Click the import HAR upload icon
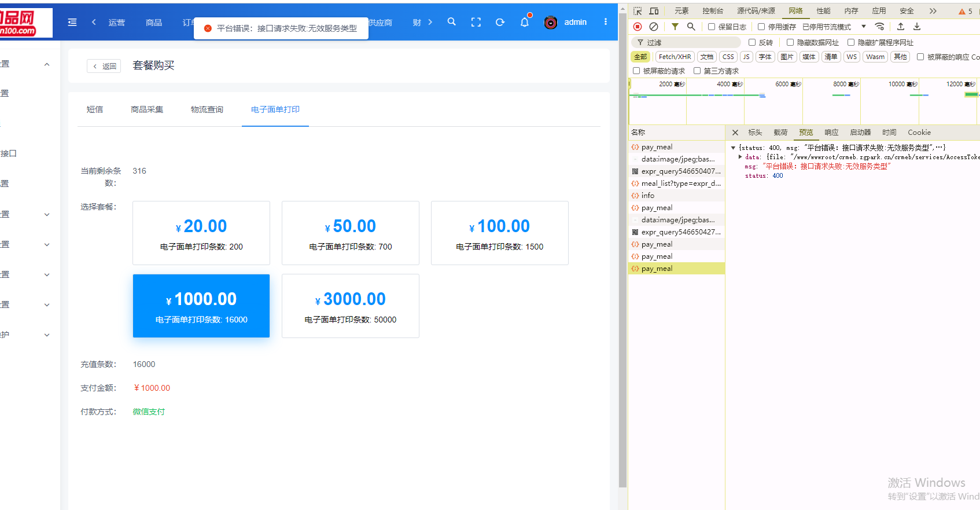 tap(901, 27)
